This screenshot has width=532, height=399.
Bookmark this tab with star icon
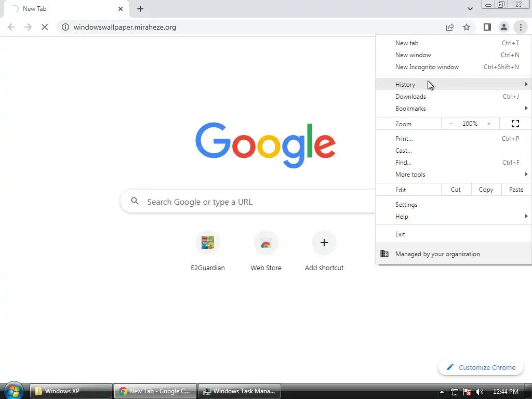tap(467, 27)
